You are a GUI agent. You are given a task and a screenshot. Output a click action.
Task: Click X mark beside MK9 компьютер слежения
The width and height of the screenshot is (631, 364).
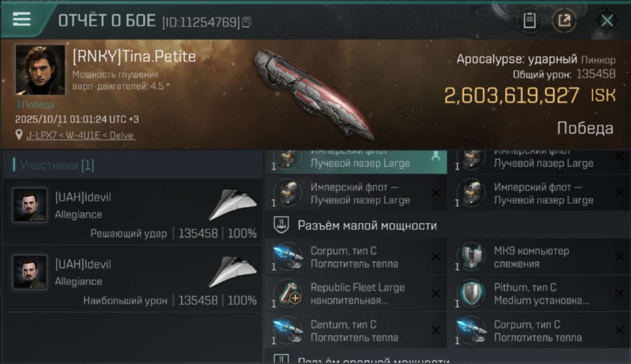coord(619,257)
